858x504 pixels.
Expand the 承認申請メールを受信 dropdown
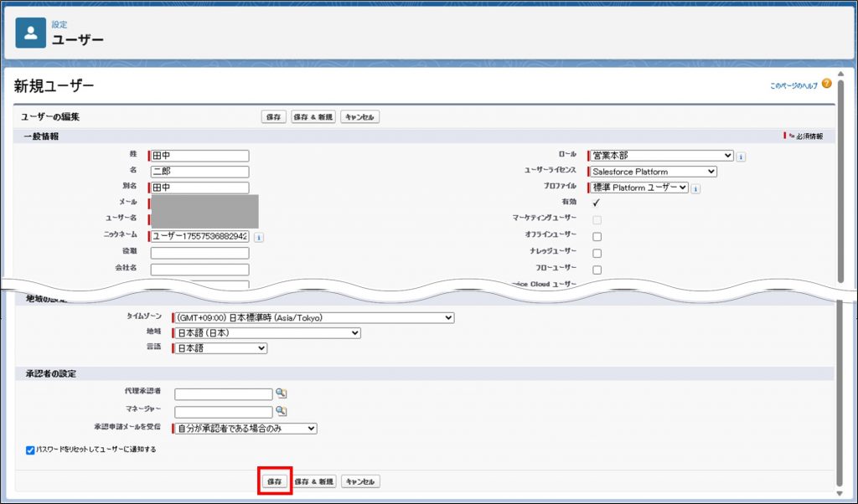coord(244,429)
